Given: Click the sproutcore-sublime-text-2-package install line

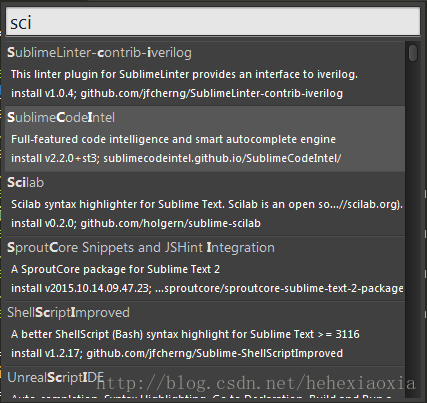Looking at the screenshot, I should 207,288.
